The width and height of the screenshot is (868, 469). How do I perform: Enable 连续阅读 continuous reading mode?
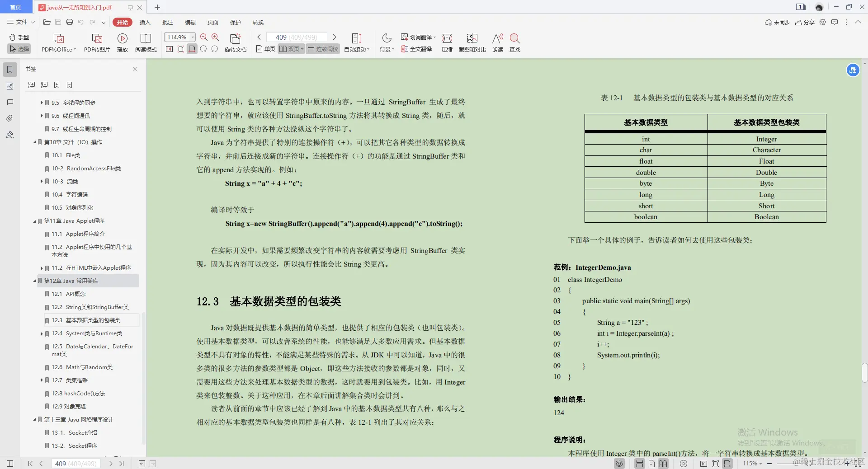(322, 49)
